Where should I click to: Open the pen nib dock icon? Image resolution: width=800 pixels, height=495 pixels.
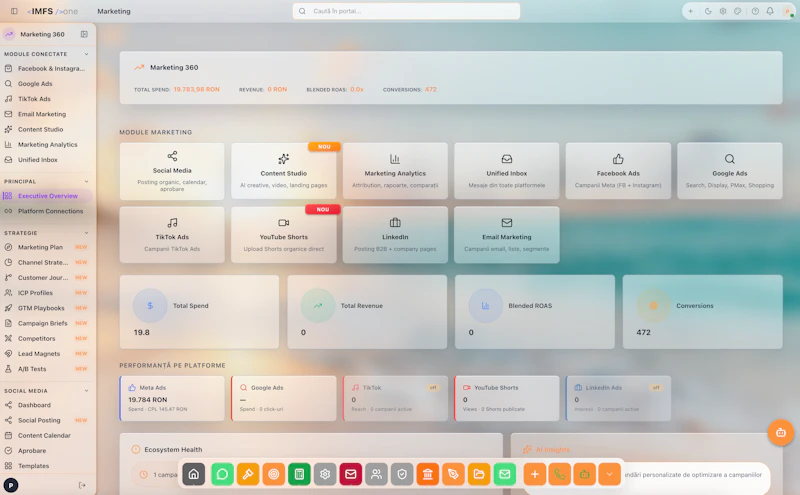453,474
